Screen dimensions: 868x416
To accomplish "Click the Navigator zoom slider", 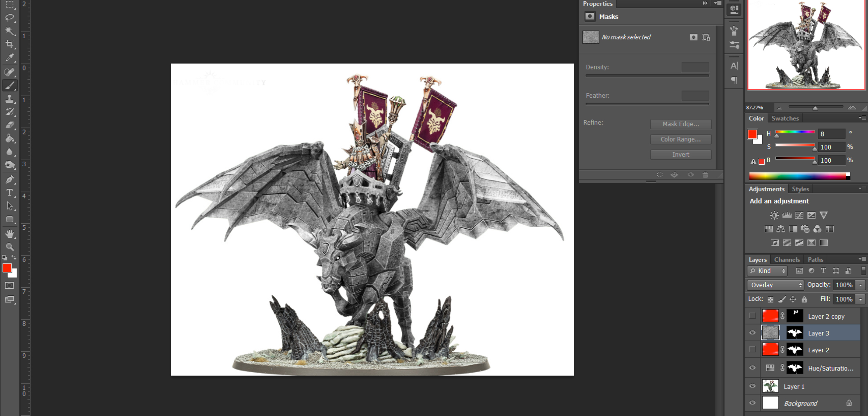I will (815, 107).
